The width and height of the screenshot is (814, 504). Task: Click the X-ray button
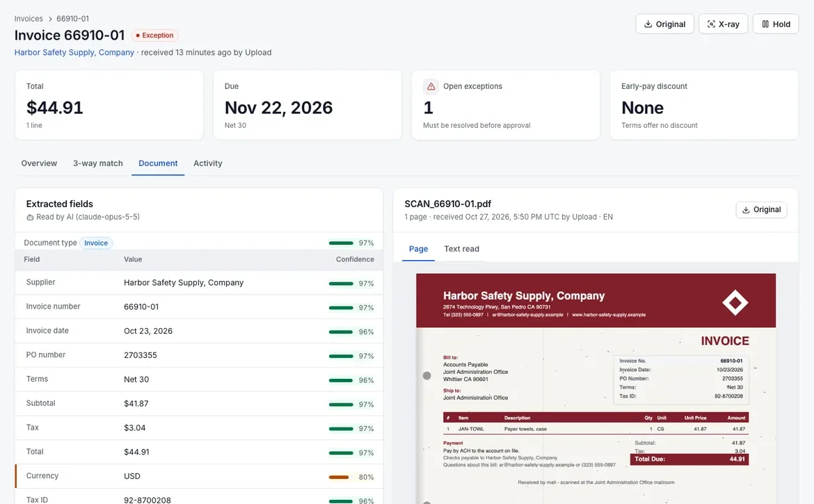[723, 24]
